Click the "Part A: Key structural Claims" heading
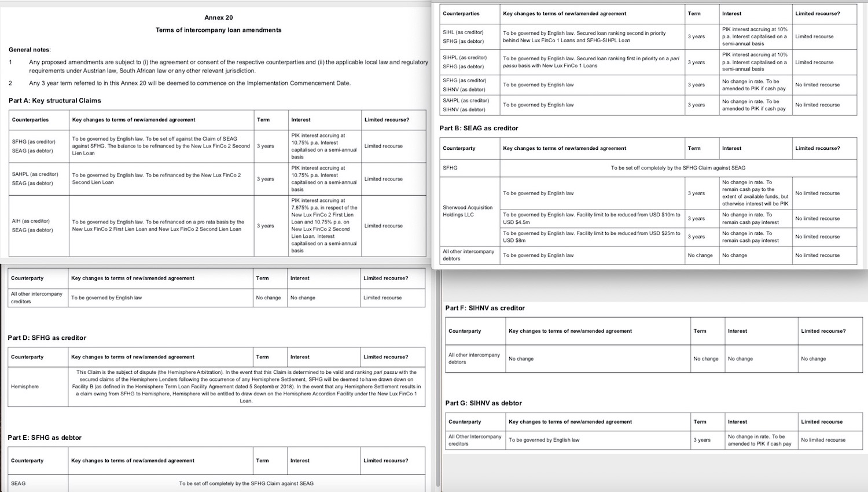The width and height of the screenshot is (868, 492). [x=55, y=101]
